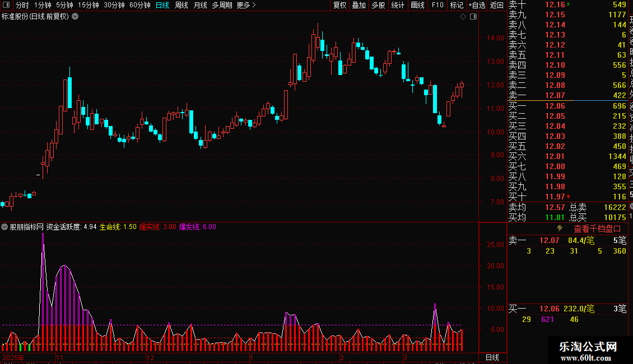
Task: Click the 日线 label at chart bottom
Action: [492, 357]
